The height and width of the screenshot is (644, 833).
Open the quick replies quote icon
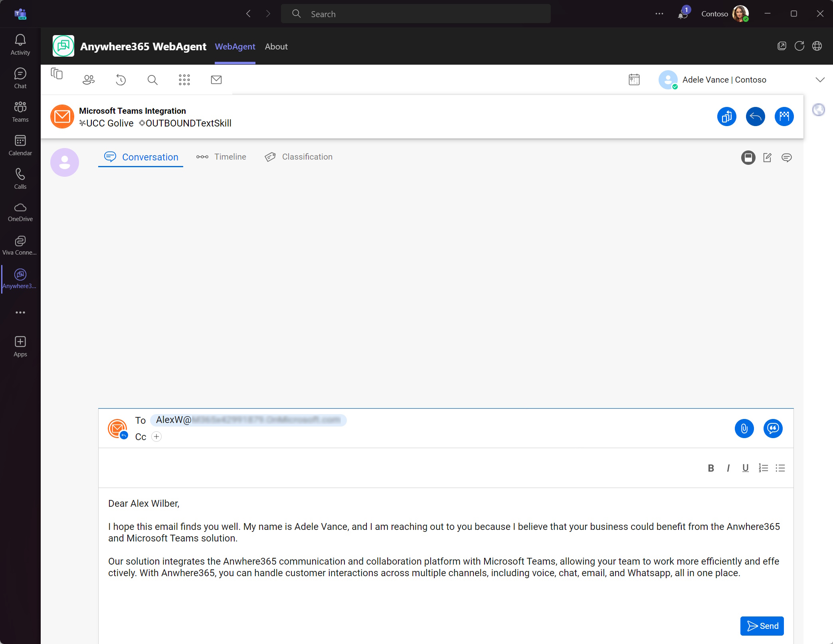[773, 429]
